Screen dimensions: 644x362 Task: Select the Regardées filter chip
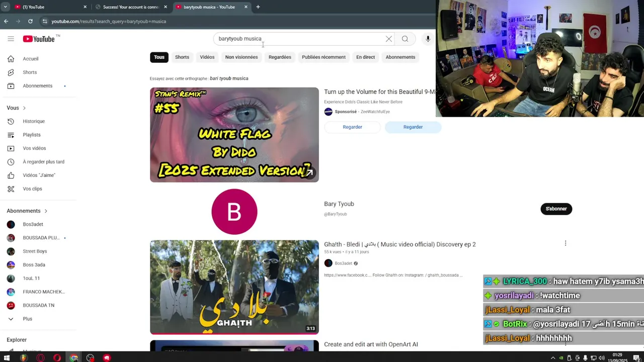[x=280, y=57]
